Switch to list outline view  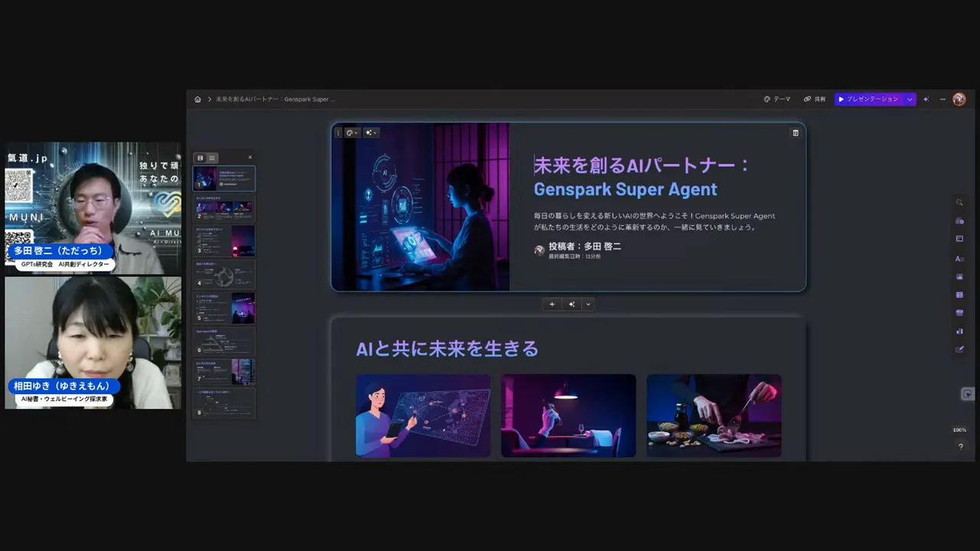pos(212,158)
